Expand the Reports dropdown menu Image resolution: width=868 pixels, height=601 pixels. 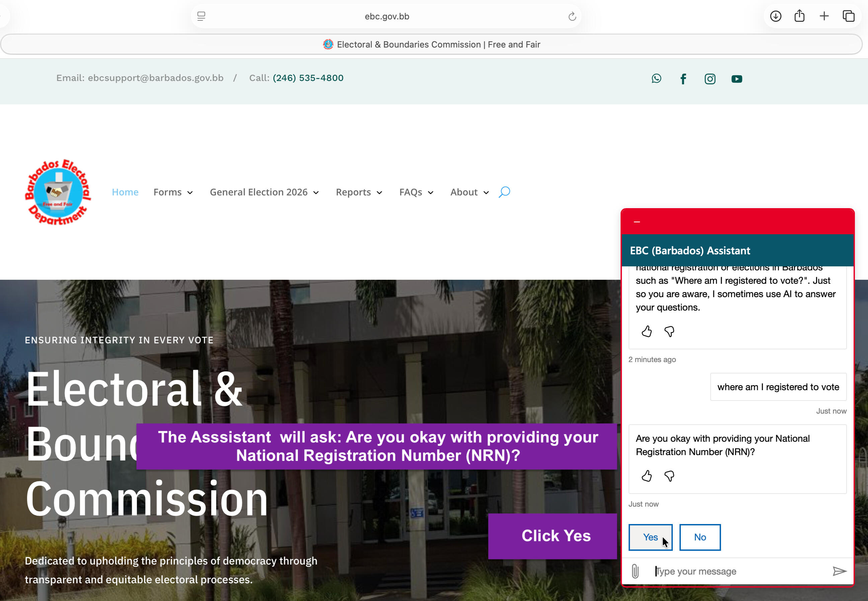click(359, 192)
